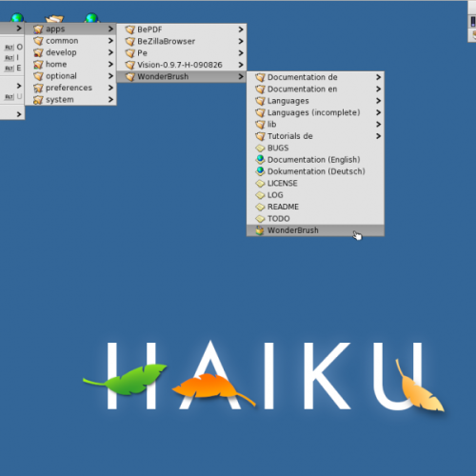Open the Dokumentation (Deutsch) menu entry
The height and width of the screenshot is (476, 476).
(x=315, y=171)
